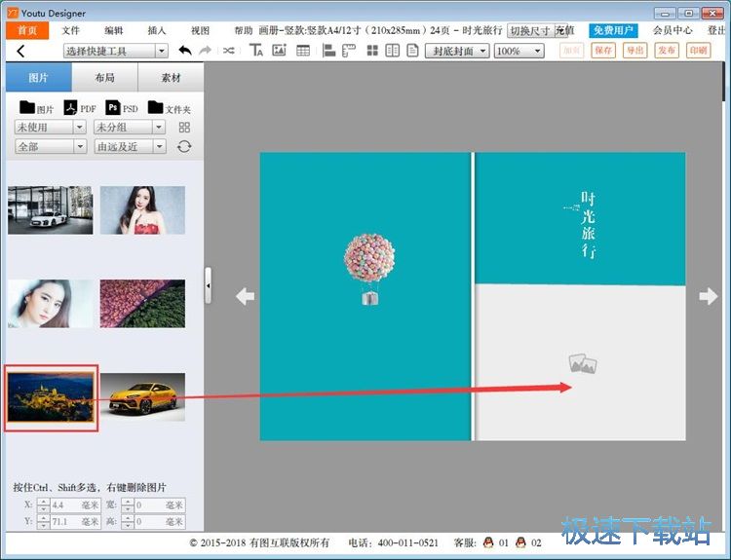
Task: Open the 选择快捷工具 dropdown
Action: click(x=116, y=51)
